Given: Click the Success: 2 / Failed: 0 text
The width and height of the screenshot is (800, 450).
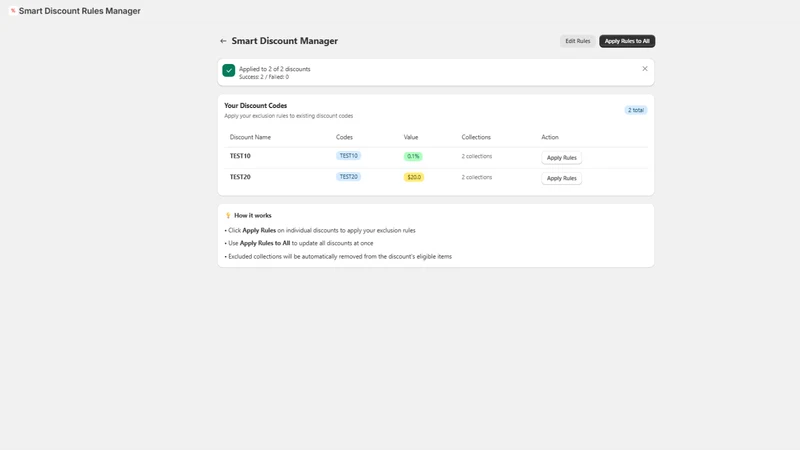Looking at the screenshot, I should [x=264, y=77].
